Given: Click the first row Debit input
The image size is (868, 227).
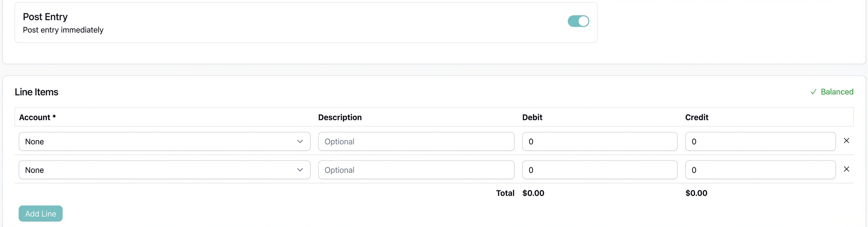Looking at the screenshot, I should pos(599,141).
